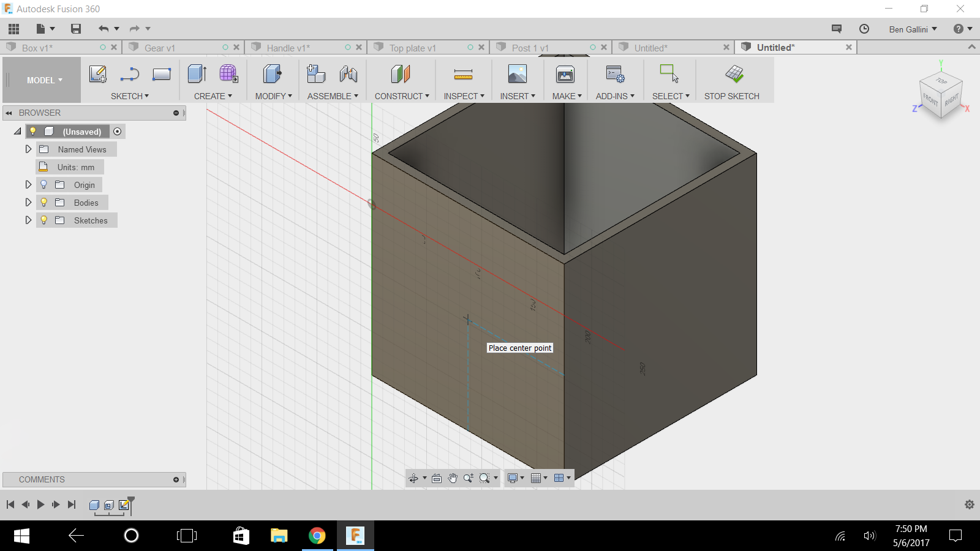Viewport: 980px width, 551px height.
Task: Select the Line sketch tool
Action: [x=130, y=74]
